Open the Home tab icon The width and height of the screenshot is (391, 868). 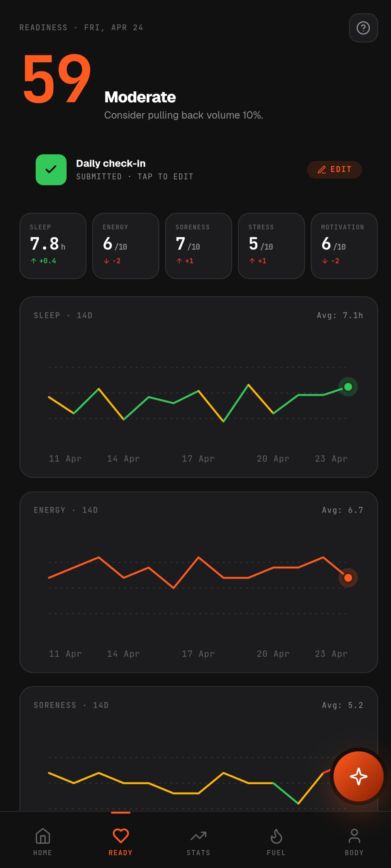point(43,836)
